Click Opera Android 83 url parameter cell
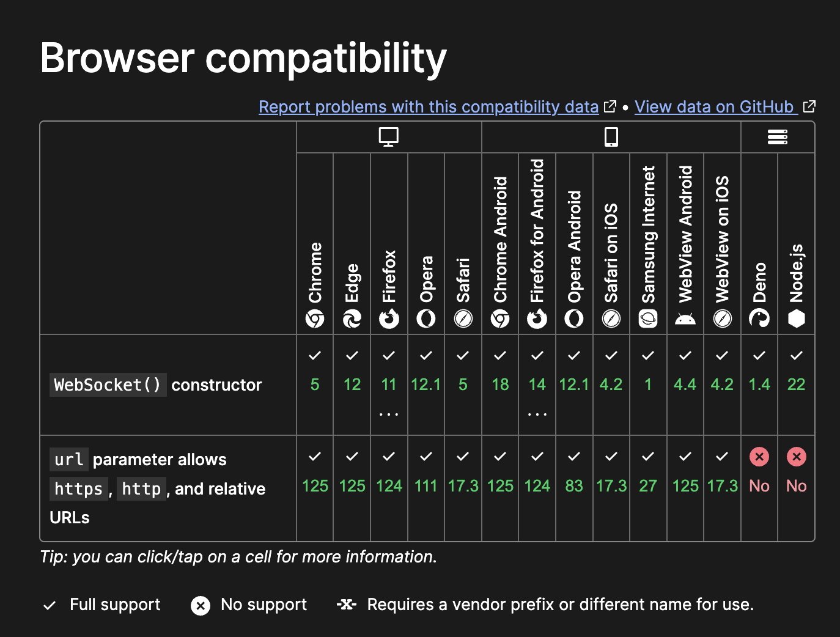 click(x=574, y=488)
